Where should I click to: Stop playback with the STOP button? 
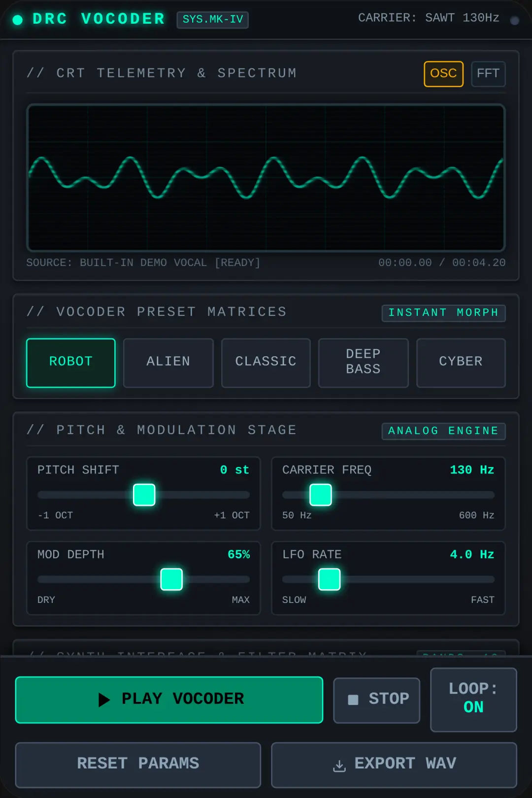pyautogui.click(x=377, y=700)
